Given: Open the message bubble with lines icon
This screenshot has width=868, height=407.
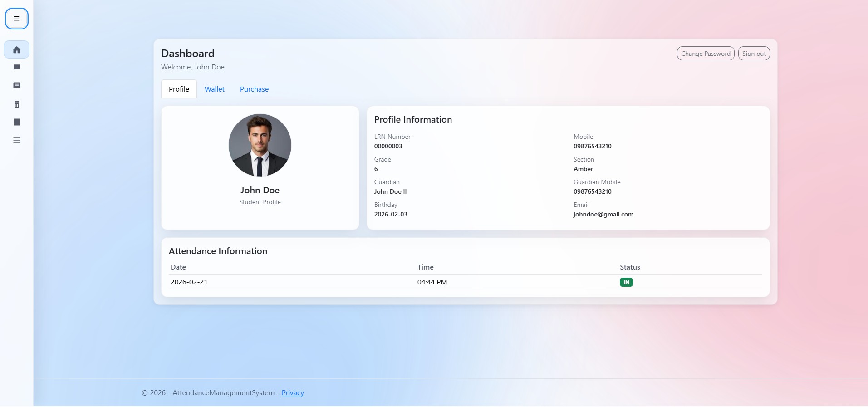Looking at the screenshot, I should [17, 85].
